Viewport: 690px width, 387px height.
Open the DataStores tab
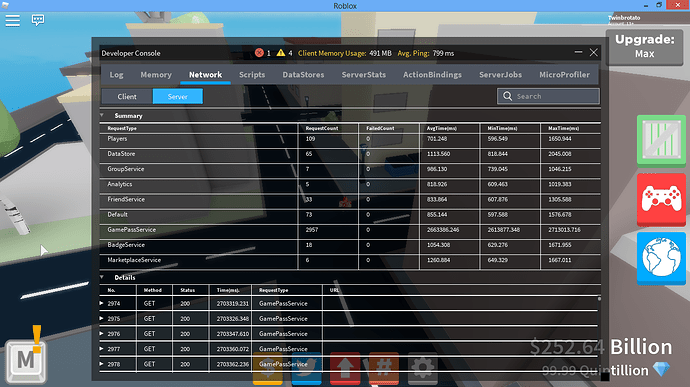pyautogui.click(x=303, y=75)
